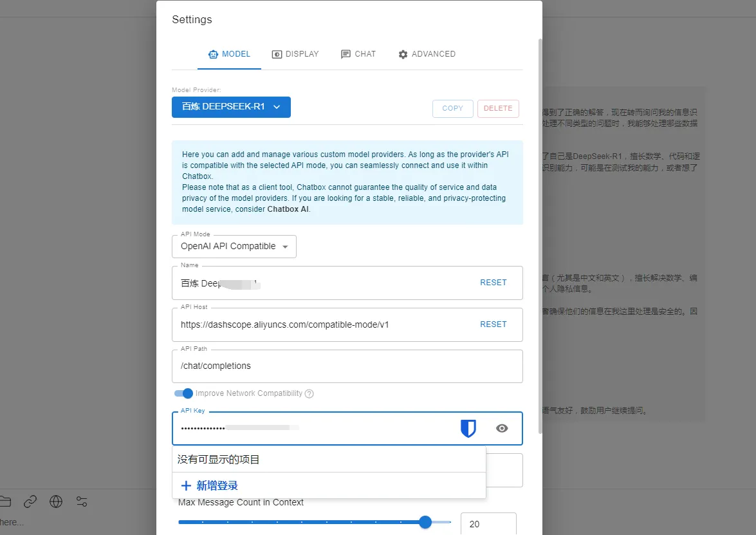Screen dimensions: 756x535
Task: Switch to the MODEL tab
Action: (229, 54)
